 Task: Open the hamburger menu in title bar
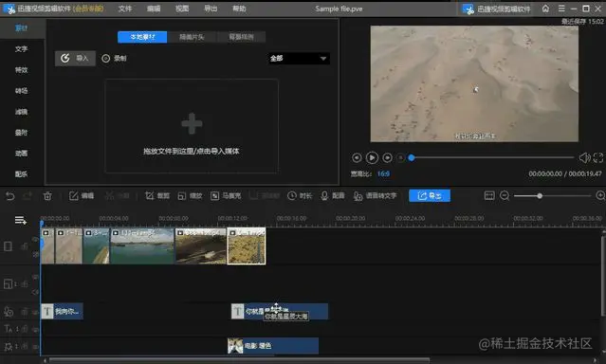coord(561,9)
